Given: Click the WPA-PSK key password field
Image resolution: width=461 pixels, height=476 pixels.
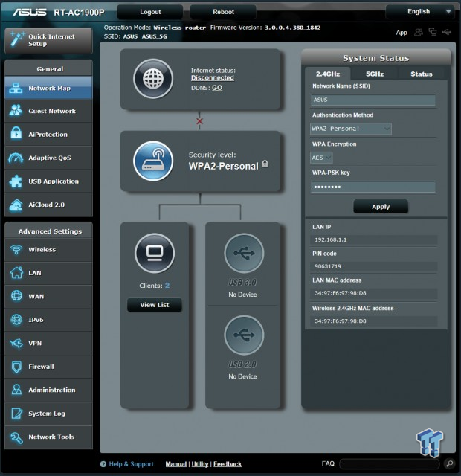Looking at the screenshot, I should coord(373,187).
